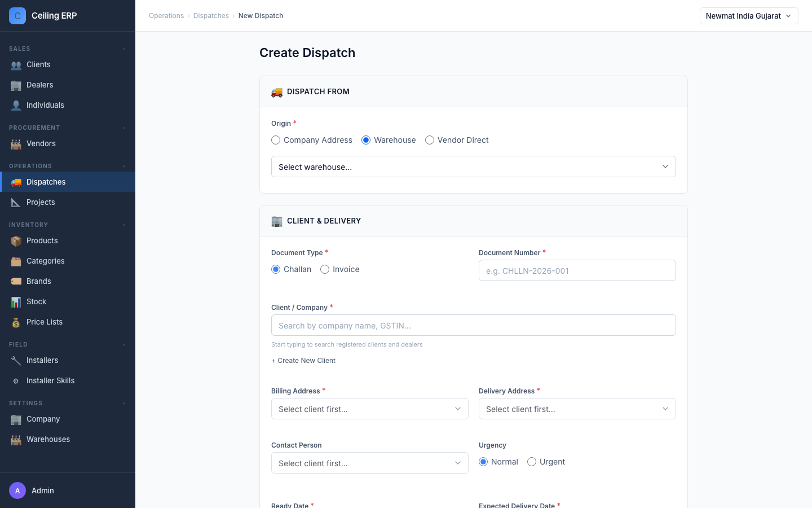
Task: Open the Billing Address dropdown
Action: click(x=370, y=409)
